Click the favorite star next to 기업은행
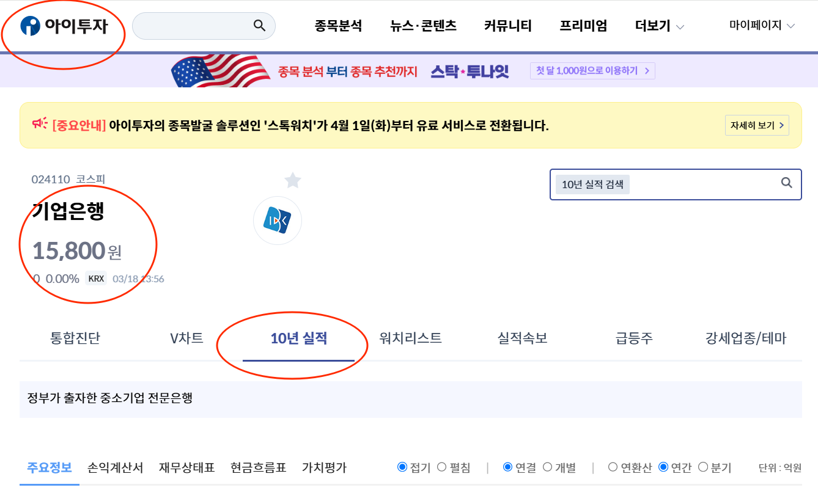Screen dimensions: 818x504 [x=293, y=180]
